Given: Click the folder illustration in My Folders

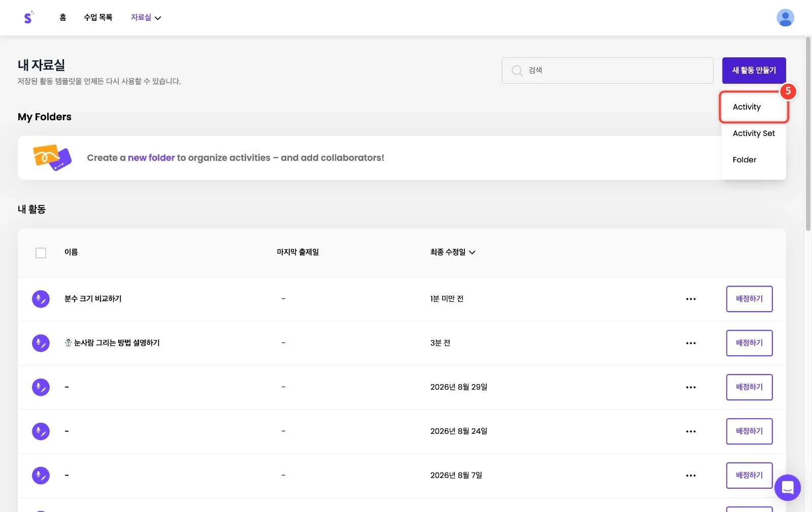Looking at the screenshot, I should (52, 157).
